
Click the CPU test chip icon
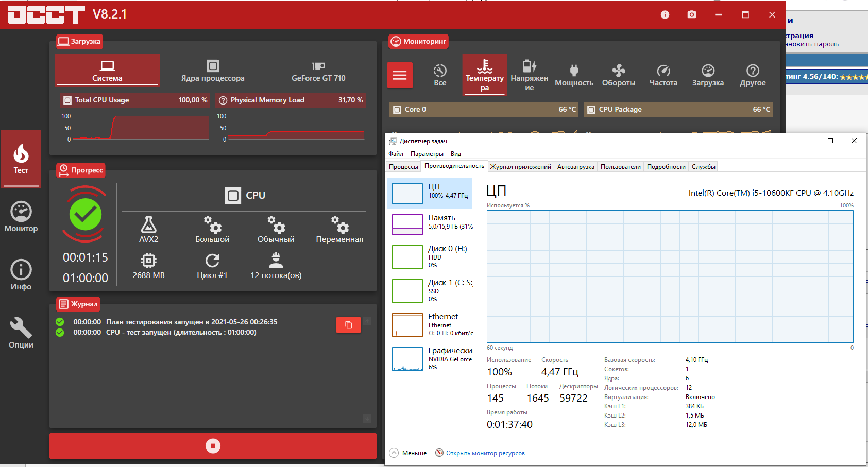(233, 196)
